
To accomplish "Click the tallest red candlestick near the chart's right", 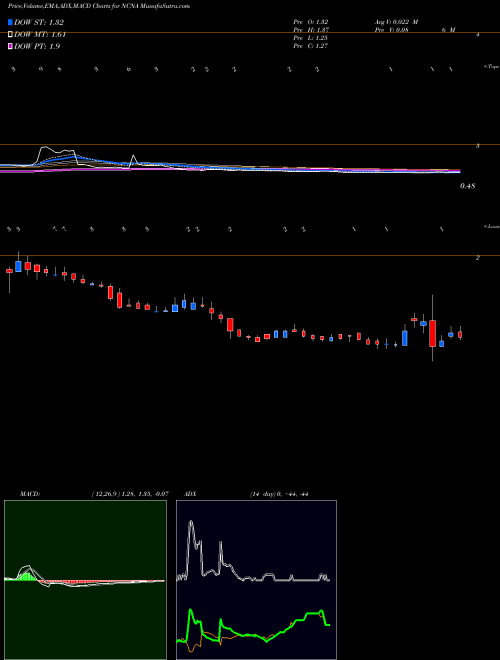I will tap(432, 333).
